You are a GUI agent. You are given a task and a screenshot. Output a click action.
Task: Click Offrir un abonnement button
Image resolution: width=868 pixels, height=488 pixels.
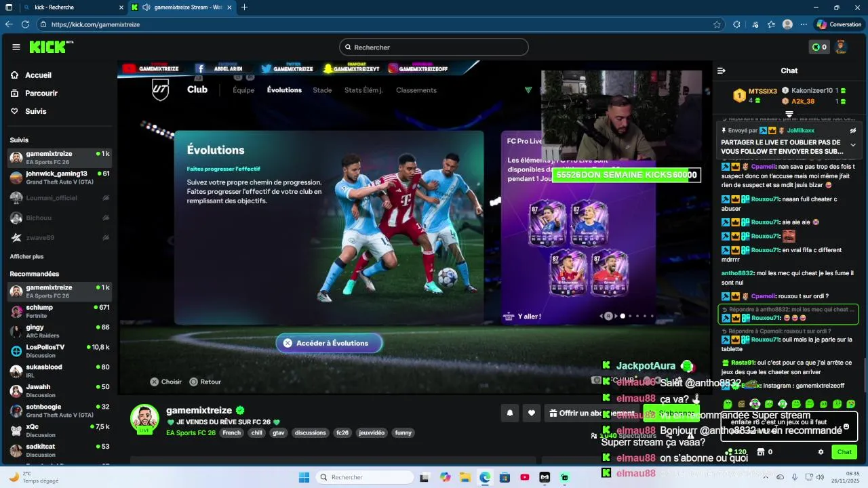[x=591, y=413]
